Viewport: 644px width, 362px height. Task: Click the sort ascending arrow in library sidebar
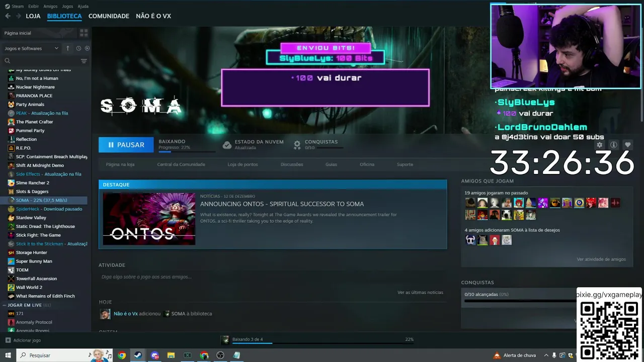(x=68, y=48)
